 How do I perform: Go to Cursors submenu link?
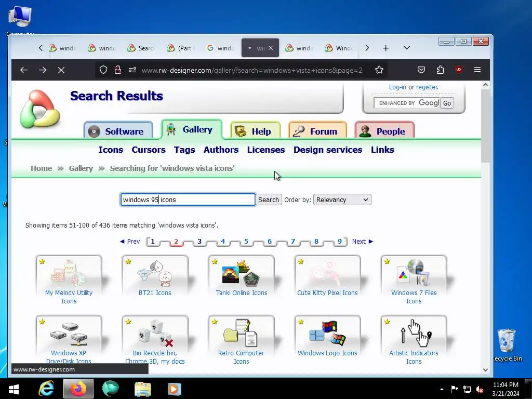149,150
